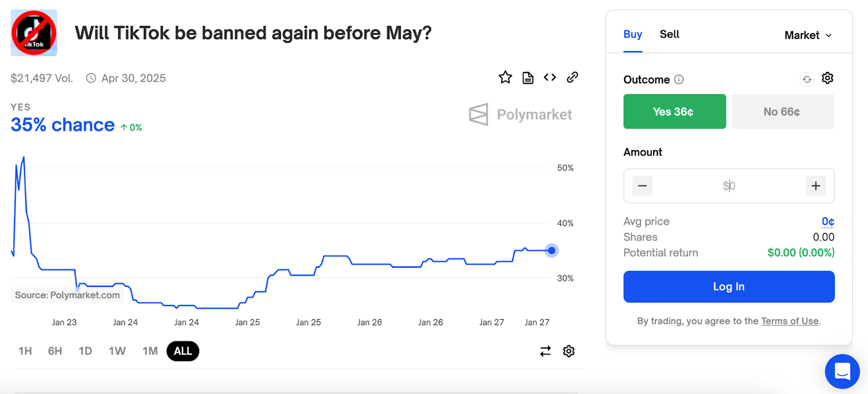Click Outcome info circle icon
Viewport: 868px width, 394px height.
point(679,80)
